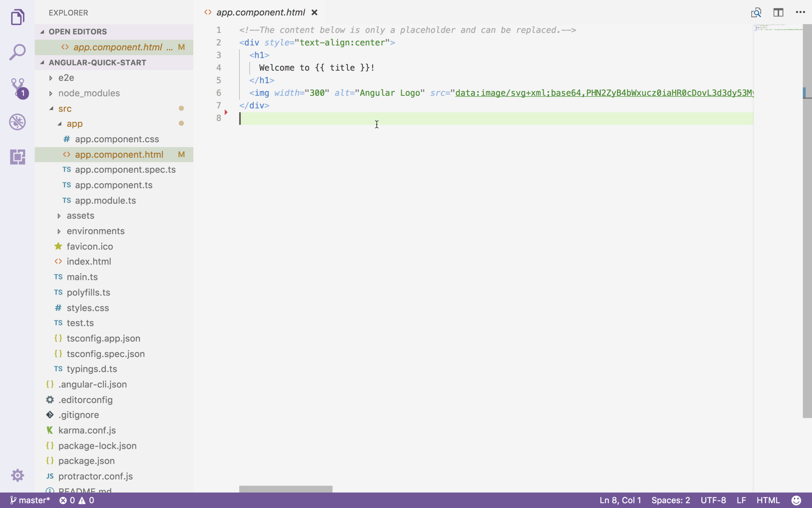
Task: Click the horizontal scrollbar in editor
Action: (x=286, y=489)
